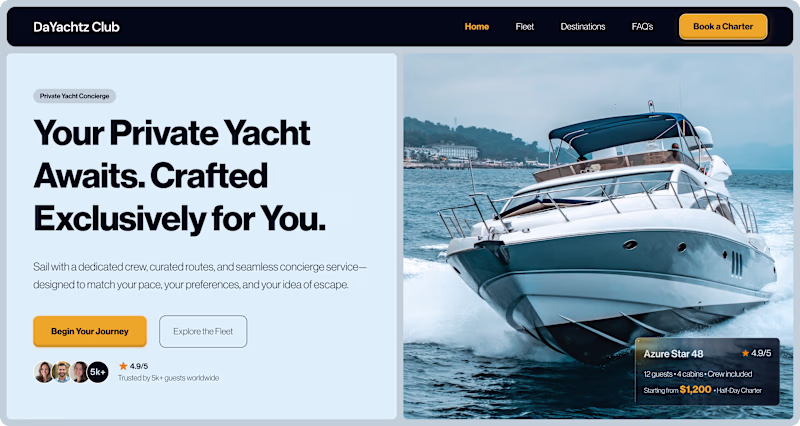Viewport: 800px width, 426px height.
Task: Click Begin Your Journey button
Action: point(90,331)
